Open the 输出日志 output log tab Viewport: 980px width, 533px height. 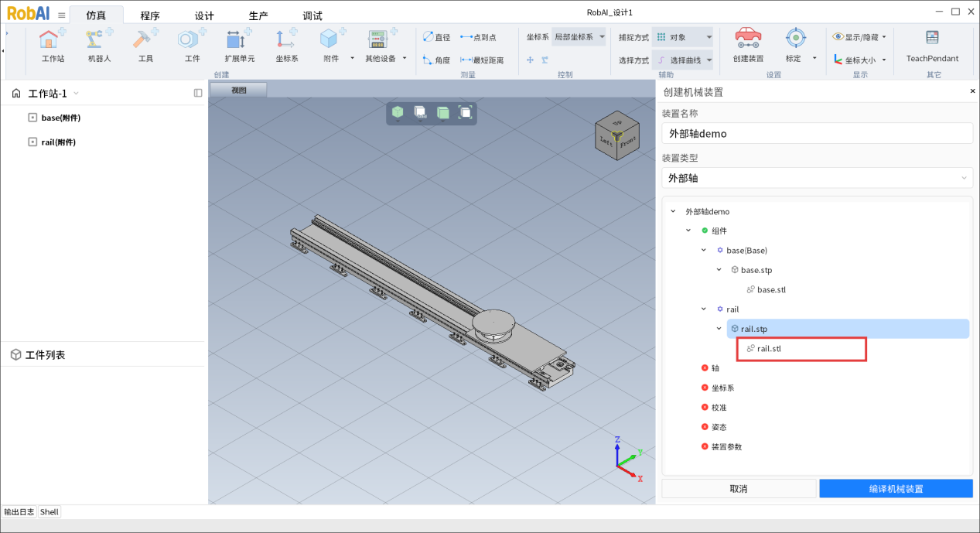click(x=19, y=511)
